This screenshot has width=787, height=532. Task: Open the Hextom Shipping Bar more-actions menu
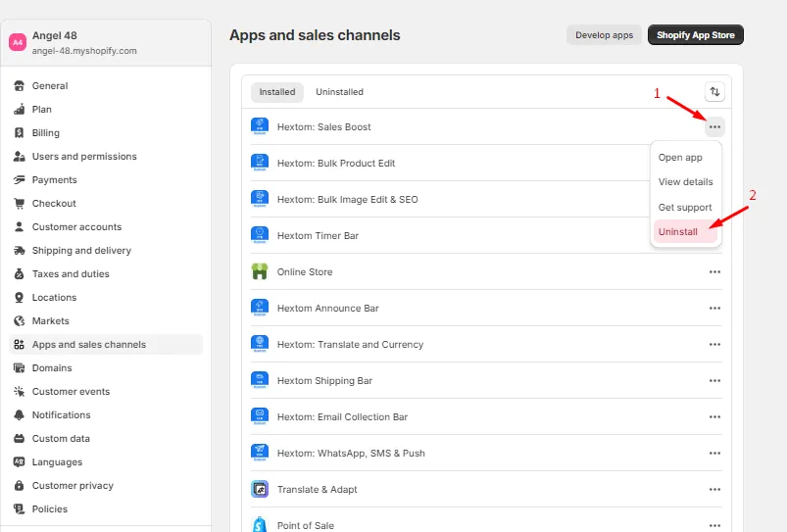(714, 380)
